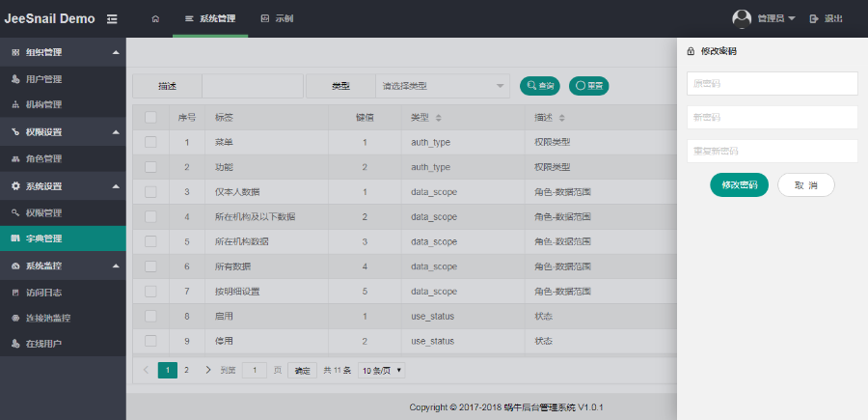Click the logout icon next to 退出

pos(813,19)
